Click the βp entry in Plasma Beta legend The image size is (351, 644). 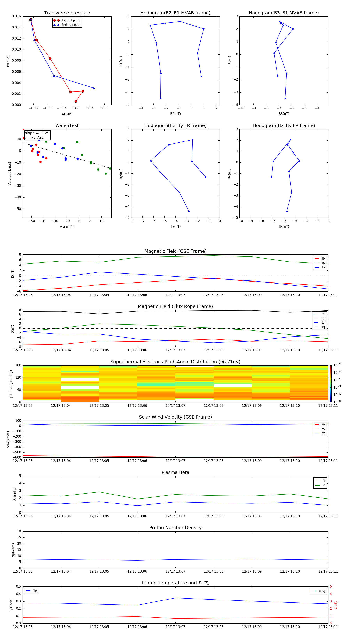pyautogui.click(x=320, y=480)
